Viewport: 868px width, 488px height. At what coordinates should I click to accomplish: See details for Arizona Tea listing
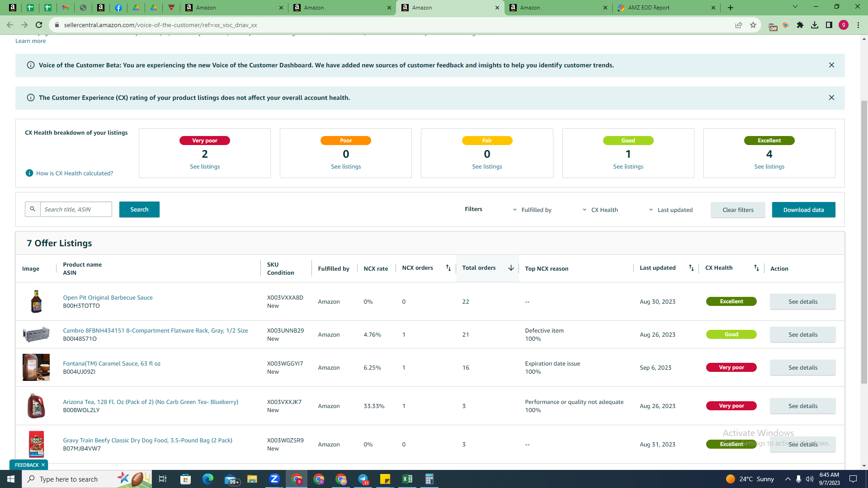click(802, 406)
